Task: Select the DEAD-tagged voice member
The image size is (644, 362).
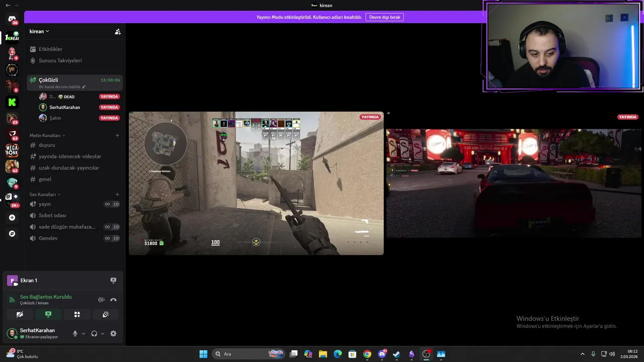Action: click(79, 97)
